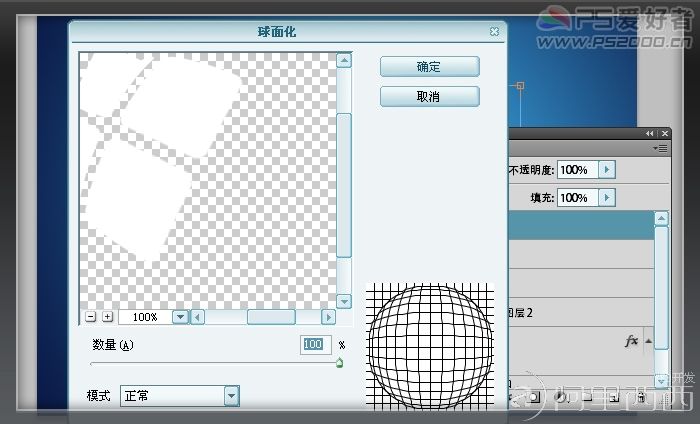Click the 数量 amount slider handle

339,362
